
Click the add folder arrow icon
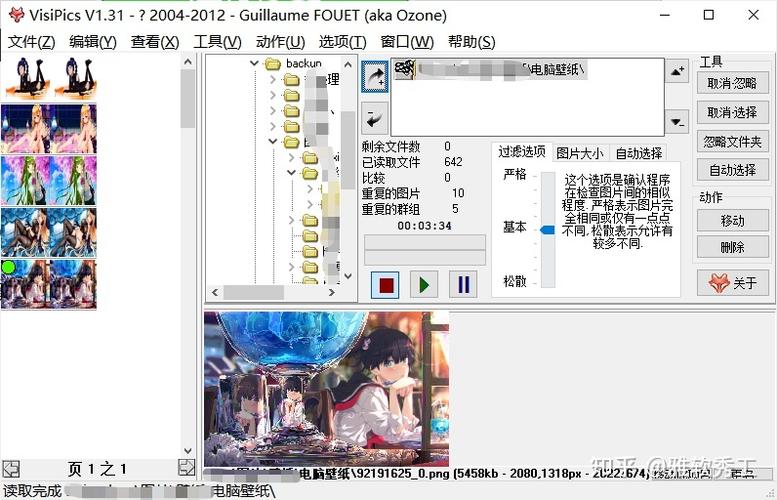pos(375,76)
